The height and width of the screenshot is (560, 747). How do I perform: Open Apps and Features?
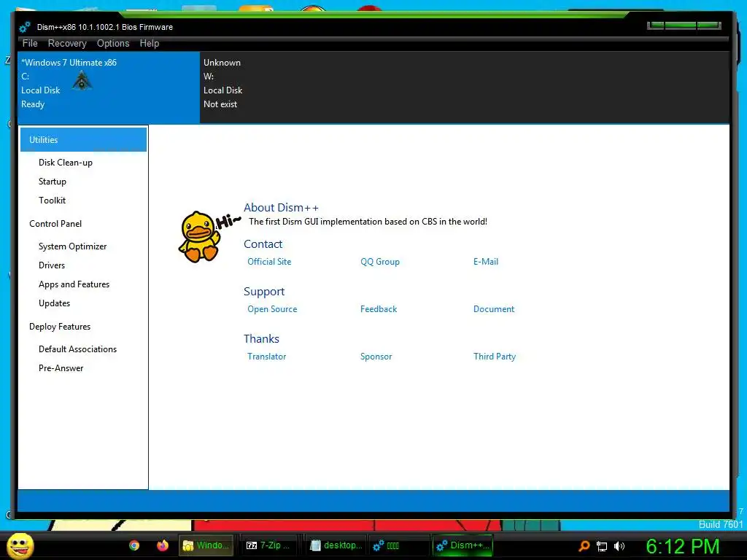point(74,284)
